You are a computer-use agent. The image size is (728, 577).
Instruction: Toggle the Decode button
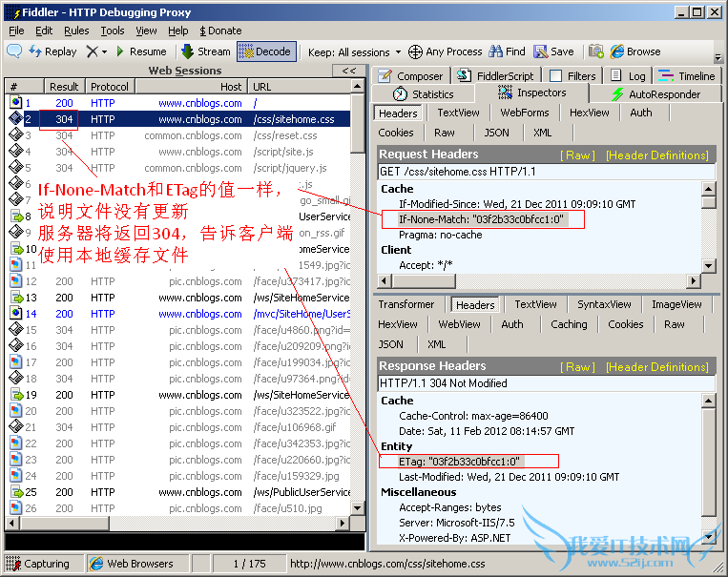coord(266,52)
